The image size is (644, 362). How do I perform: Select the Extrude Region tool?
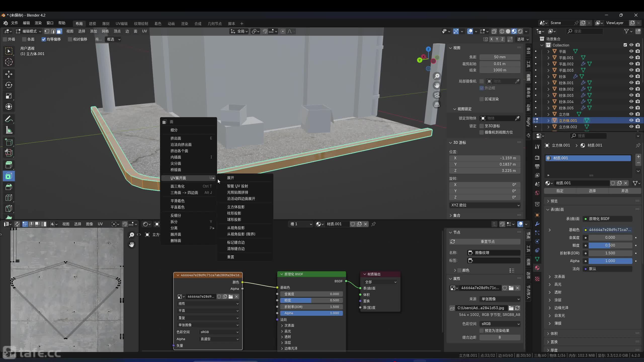pos(9,165)
